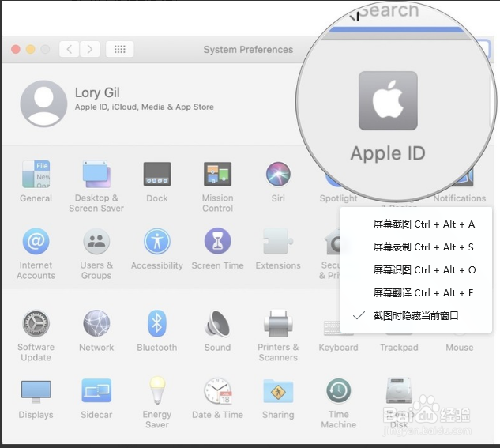Viewport: 500px width, 448px height.
Task: Open the Dock preferences icon
Action: click(157, 174)
